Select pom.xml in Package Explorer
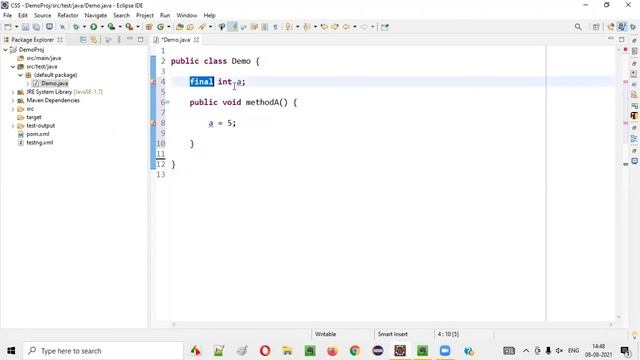640x360 pixels. (38, 134)
